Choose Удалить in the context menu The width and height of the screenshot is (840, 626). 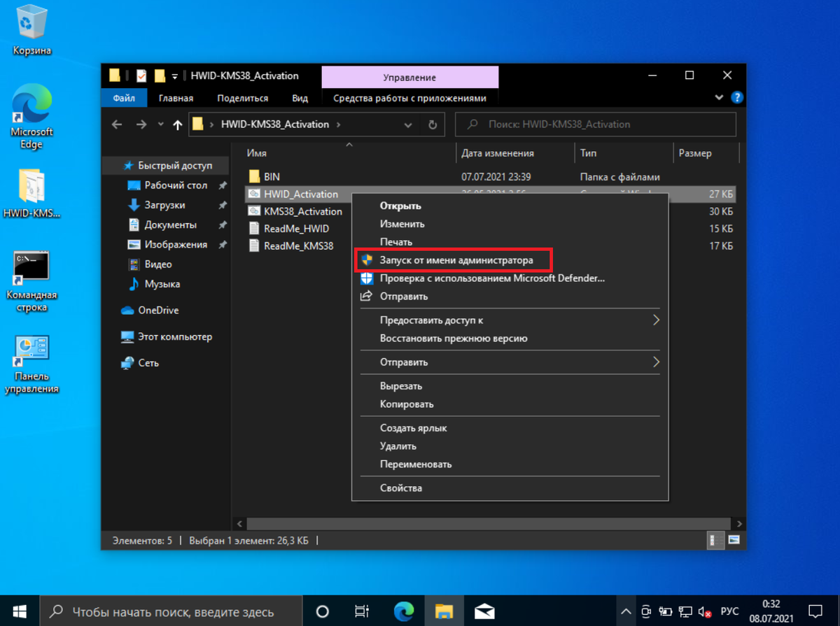pyautogui.click(x=398, y=446)
